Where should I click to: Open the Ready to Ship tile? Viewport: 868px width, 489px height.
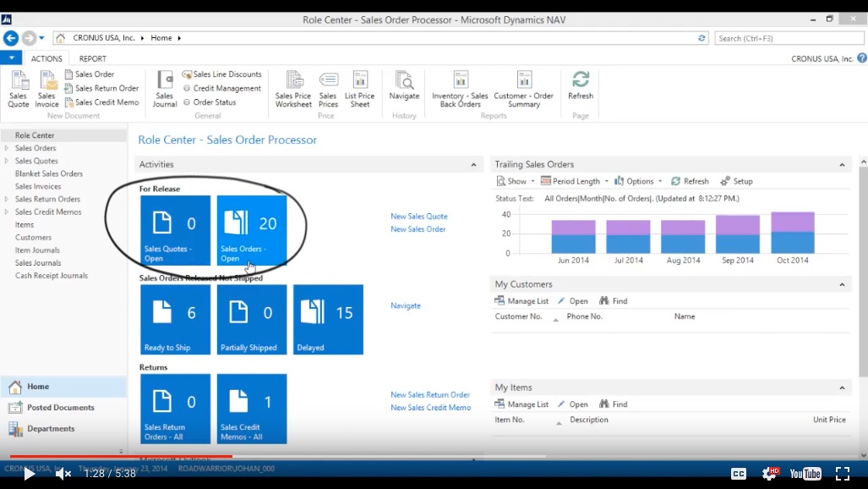[176, 319]
